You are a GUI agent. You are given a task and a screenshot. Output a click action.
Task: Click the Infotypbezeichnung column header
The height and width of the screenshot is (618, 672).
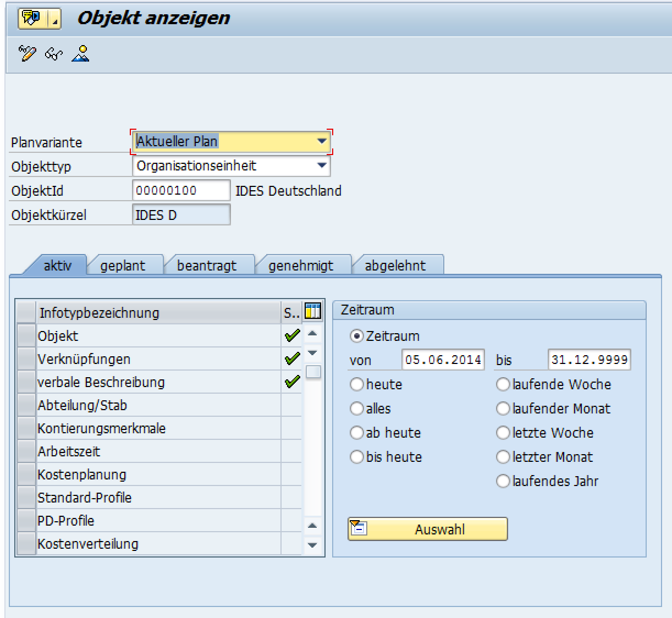point(158,312)
